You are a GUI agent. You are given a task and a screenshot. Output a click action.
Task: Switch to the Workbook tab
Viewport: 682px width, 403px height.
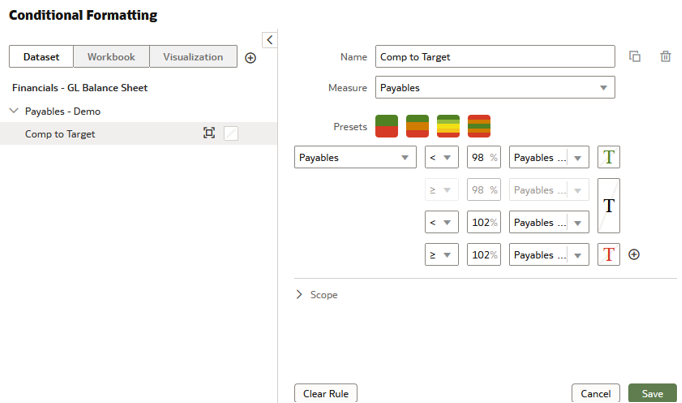110,57
